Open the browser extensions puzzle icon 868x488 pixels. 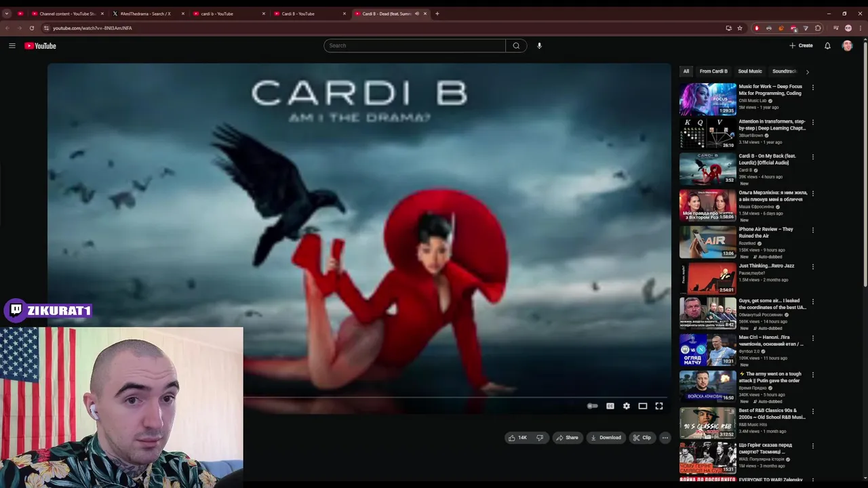click(x=818, y=28)
